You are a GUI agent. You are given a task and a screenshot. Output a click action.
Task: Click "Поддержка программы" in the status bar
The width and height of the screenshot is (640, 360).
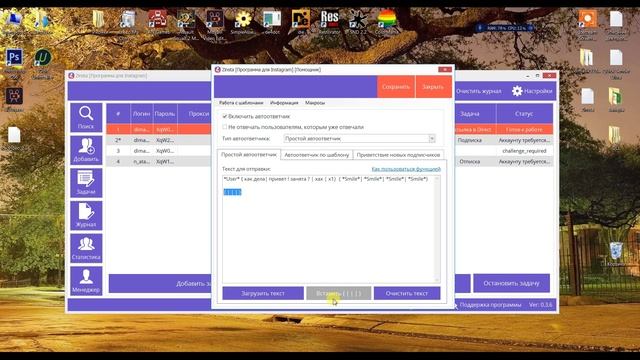(490, 304)
